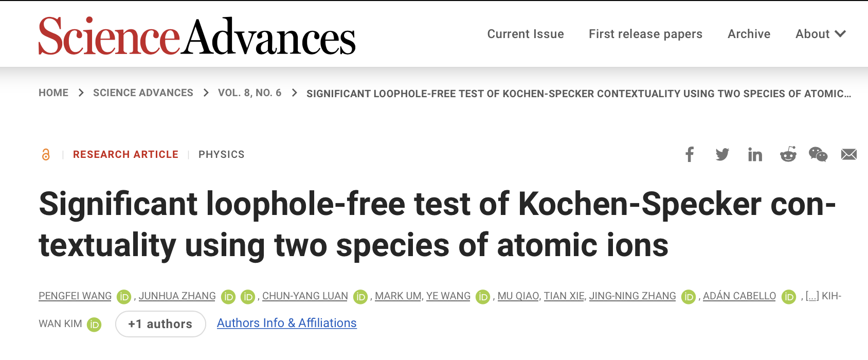Screen dimensions: 868x360
Task: Go to HOME breadcrumb
Action: tap(53, 93)
